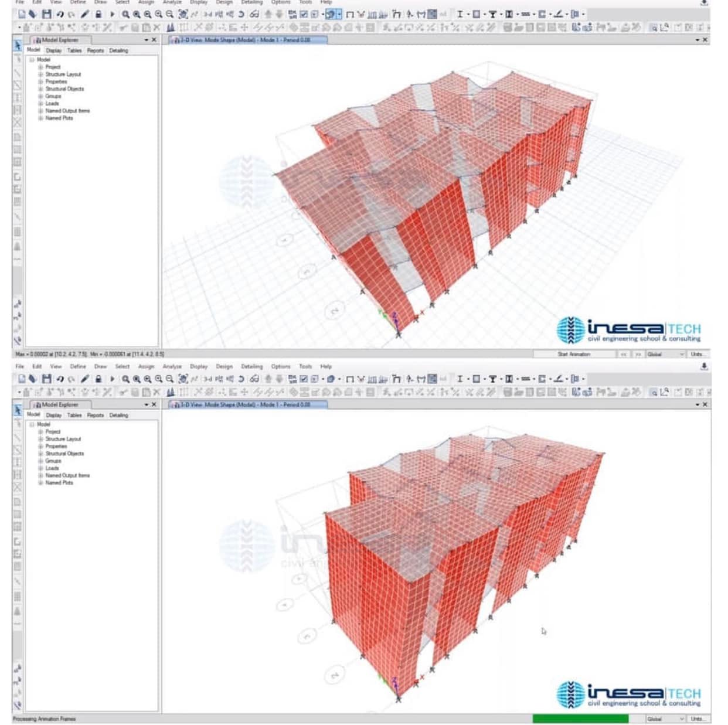Open Global coordinate dropdown in lower status bar
This screenshot has height=725, width=728.
coord(665,719)
